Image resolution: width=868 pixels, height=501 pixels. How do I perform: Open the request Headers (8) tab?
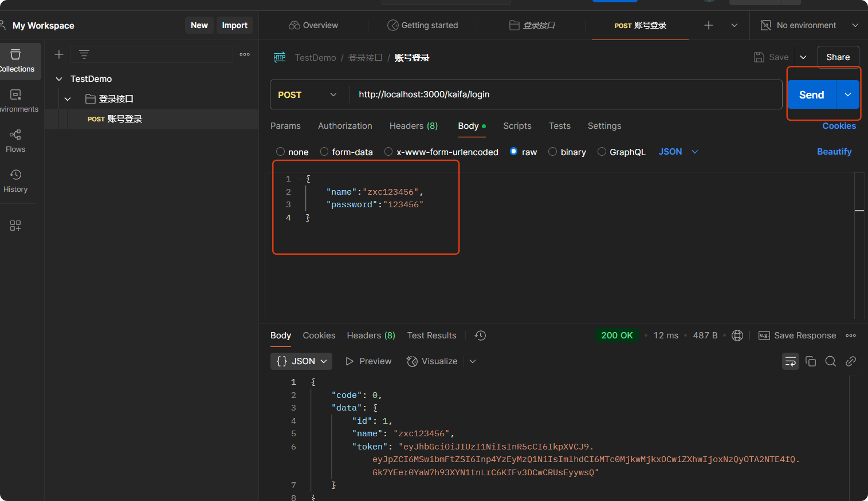(414, 126)
